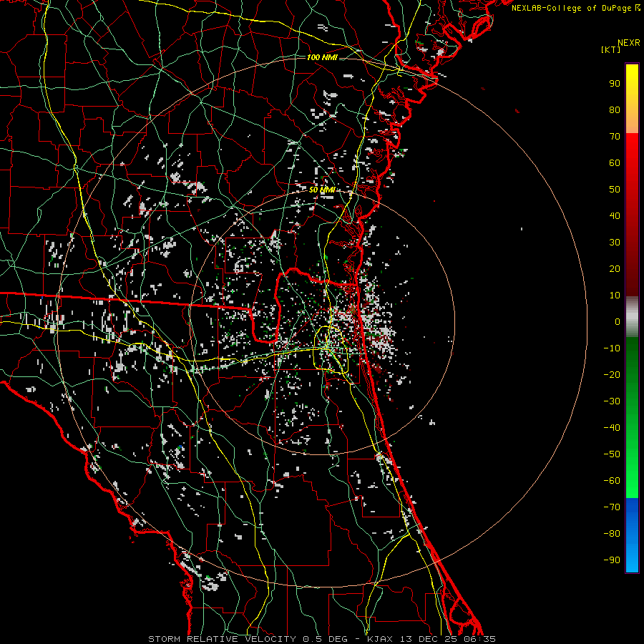Click the -20 value on the velocity scale
The height and width of the screenshot is (644, 644).
coord(612,375)
